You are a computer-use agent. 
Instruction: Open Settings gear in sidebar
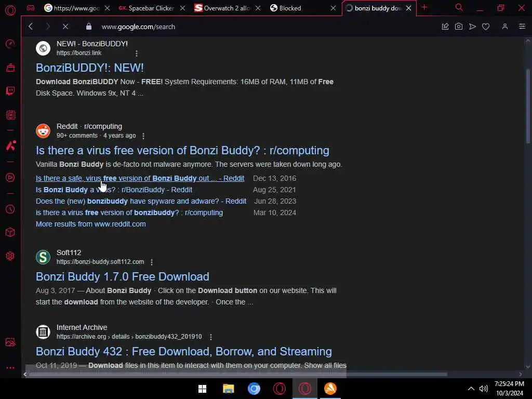(10, 256)
